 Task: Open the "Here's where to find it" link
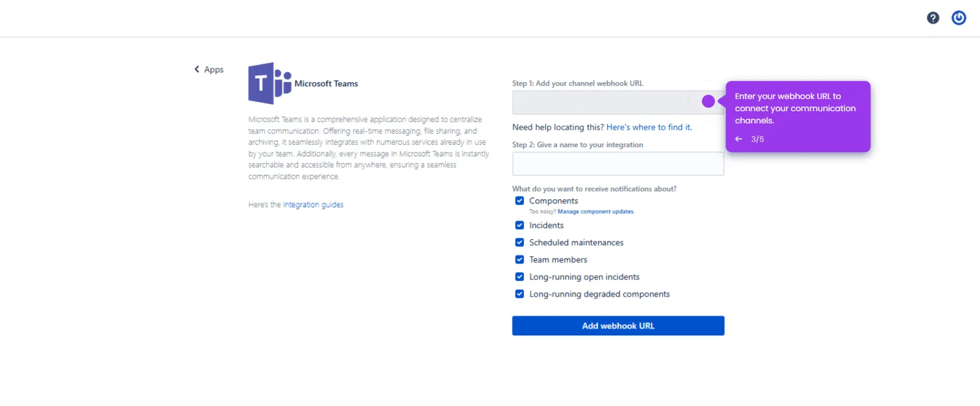649,127
